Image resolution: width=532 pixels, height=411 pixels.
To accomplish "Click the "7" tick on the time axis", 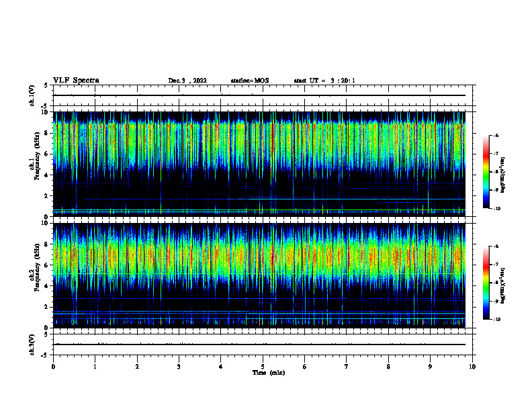I will click(347, 367).
